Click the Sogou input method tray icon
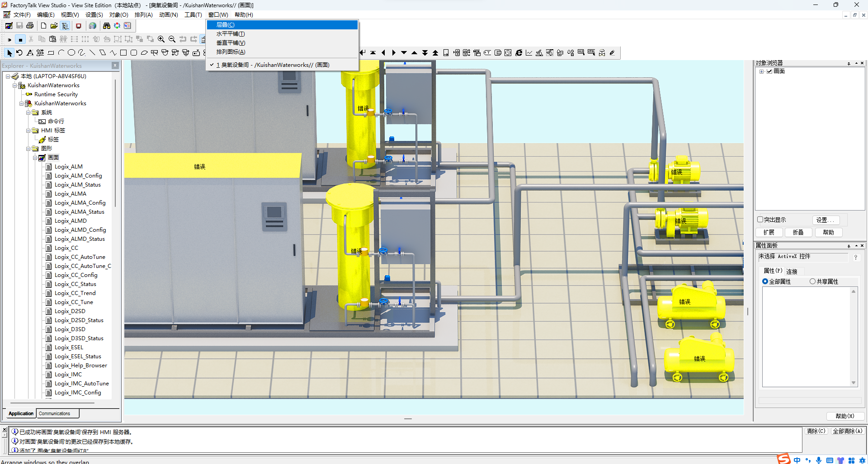The width and height of the screenshot is (868, 464). click(784, 459)
